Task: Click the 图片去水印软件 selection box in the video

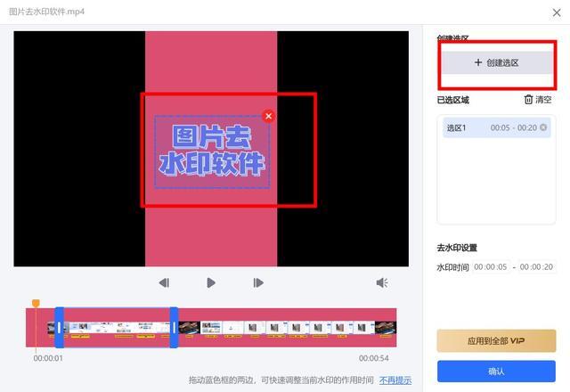Action: click(x=212, y=151)
